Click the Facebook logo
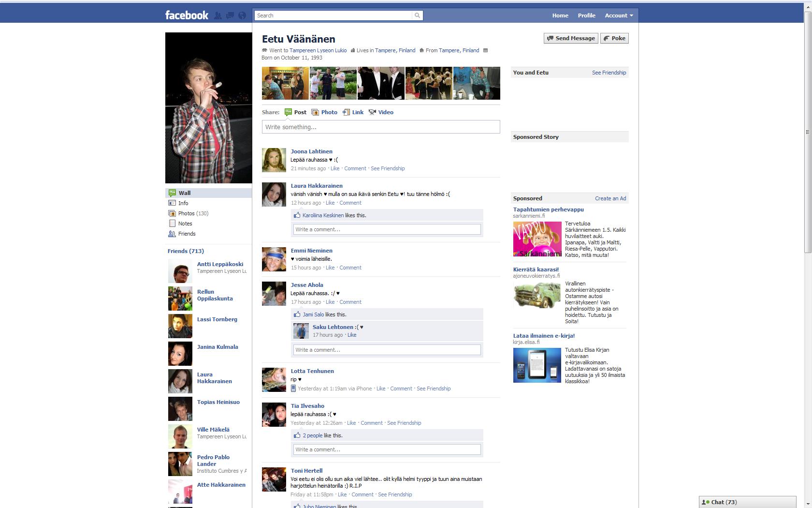Viewport: 812px width, 508px height. coord(187,15)
